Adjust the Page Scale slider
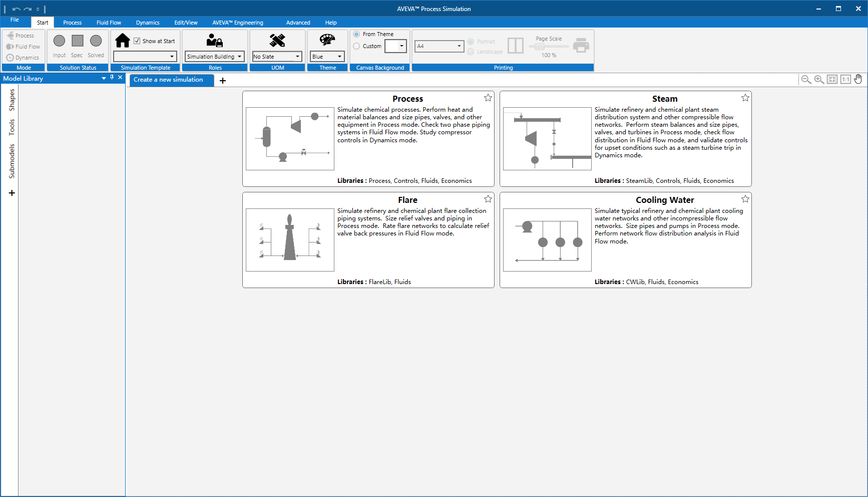This screenshot has width=868, height=497. (549, 47)
